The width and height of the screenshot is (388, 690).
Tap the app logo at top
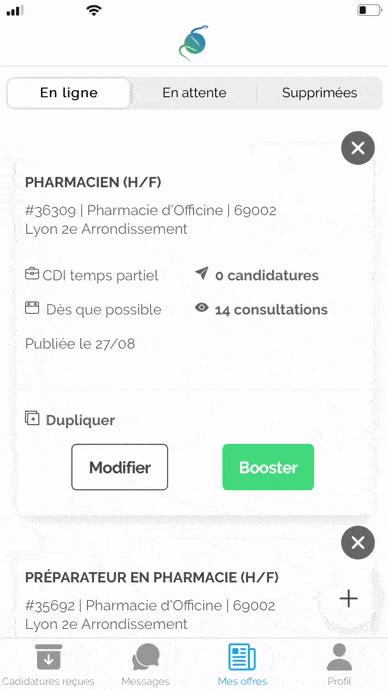click(x=194, y=43)
